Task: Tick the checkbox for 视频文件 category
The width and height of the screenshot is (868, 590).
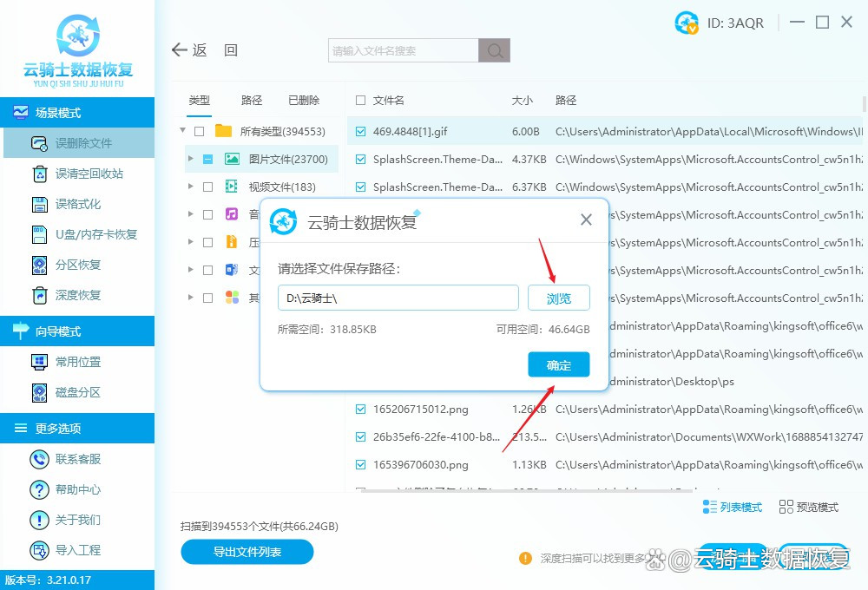Action: click(207, 186)
